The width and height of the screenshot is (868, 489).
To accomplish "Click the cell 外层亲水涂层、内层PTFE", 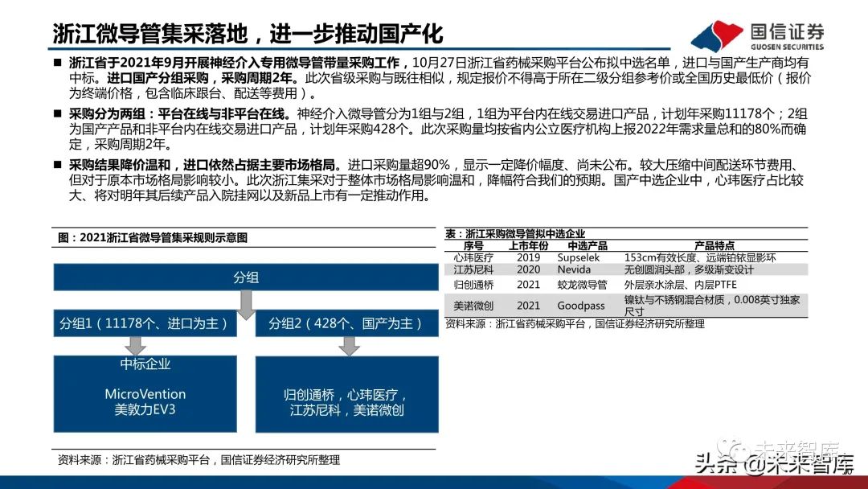I will click(681, 285).
